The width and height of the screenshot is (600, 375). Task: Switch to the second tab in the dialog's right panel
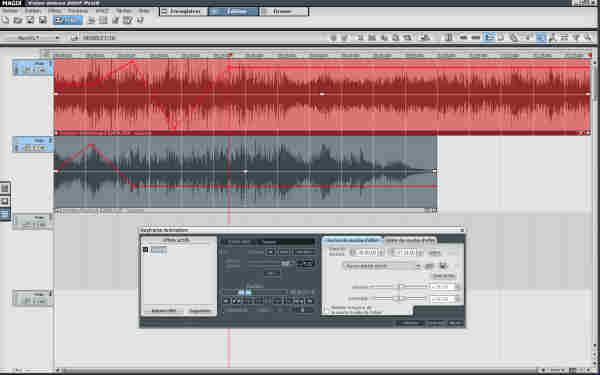(x=410, y=240)
